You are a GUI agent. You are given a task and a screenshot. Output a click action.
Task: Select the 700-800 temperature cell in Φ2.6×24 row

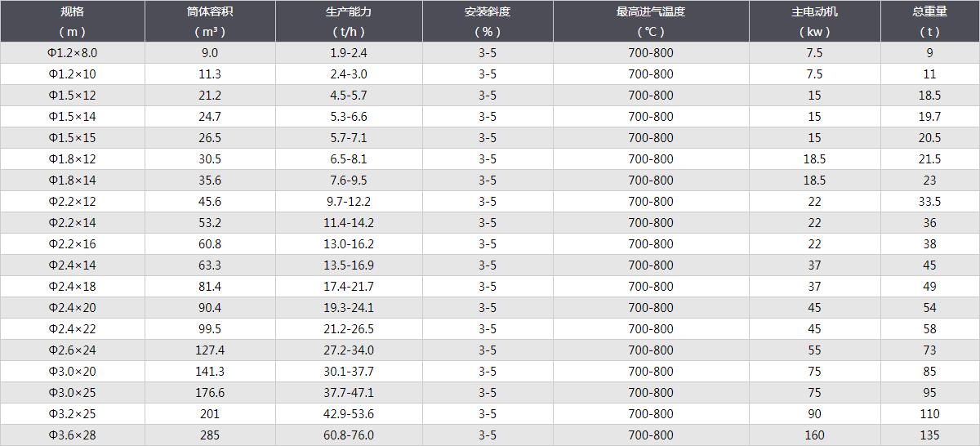[651, 350]
